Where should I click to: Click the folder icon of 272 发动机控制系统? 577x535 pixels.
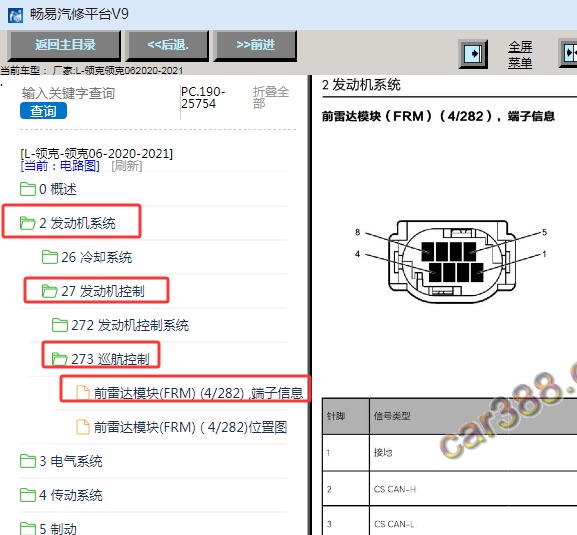click(x=60, y=325)
